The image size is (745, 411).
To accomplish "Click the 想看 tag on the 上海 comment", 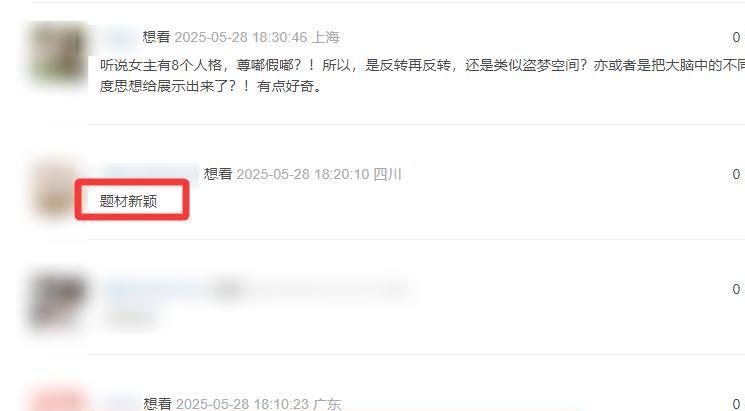I will click(156, 37).
